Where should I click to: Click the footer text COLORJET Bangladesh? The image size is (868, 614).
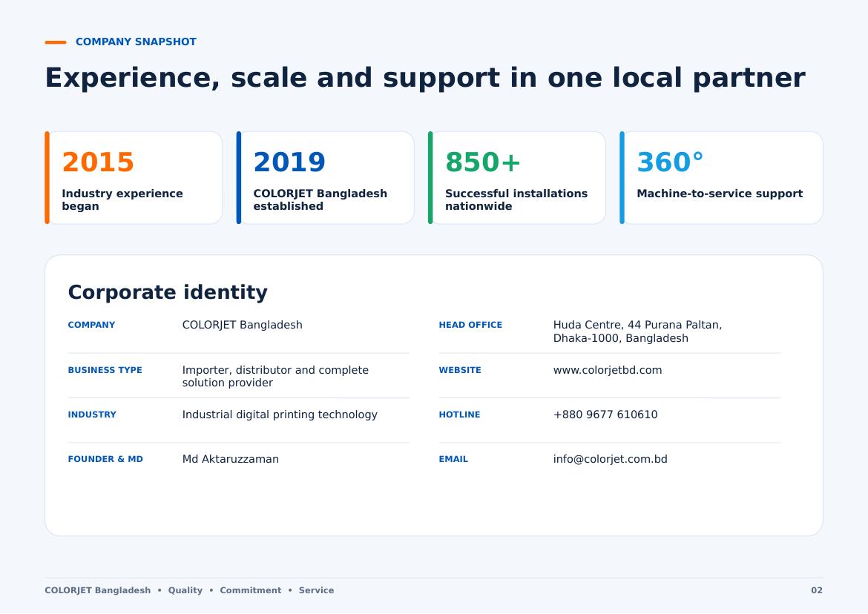pyautogui.click(x=97, y=591)
